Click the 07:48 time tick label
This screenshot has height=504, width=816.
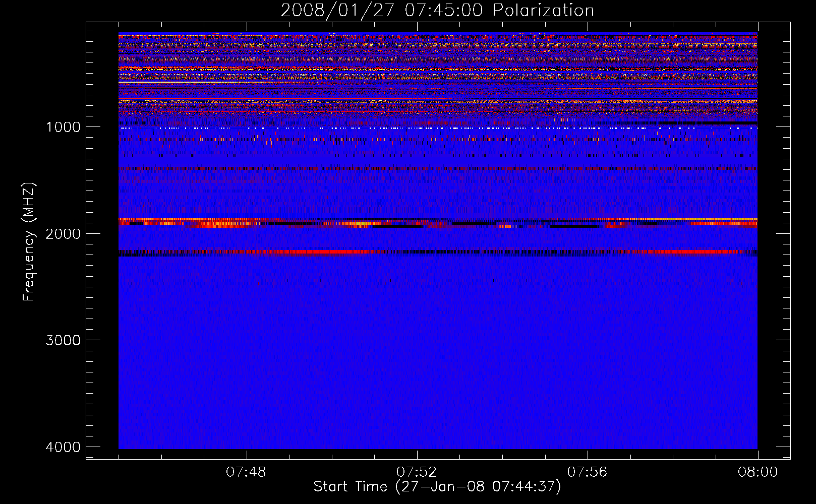tap(246, 472)
